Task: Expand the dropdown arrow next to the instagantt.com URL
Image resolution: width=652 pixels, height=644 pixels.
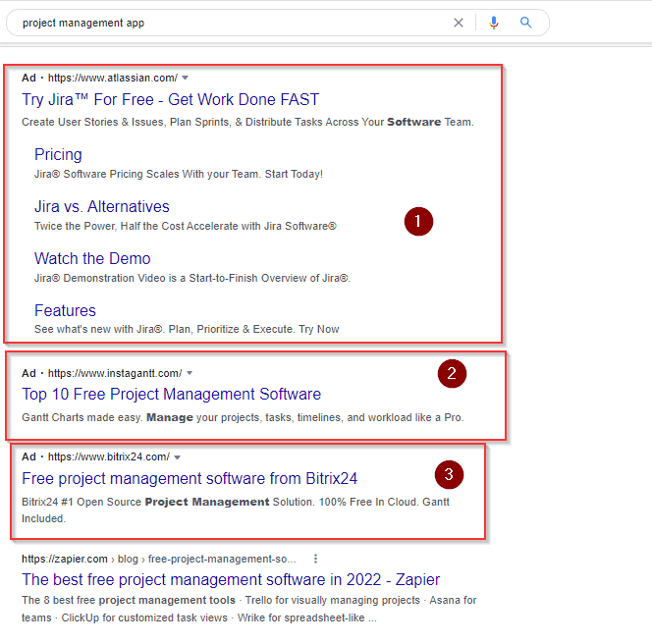Action: coord(190,373)
